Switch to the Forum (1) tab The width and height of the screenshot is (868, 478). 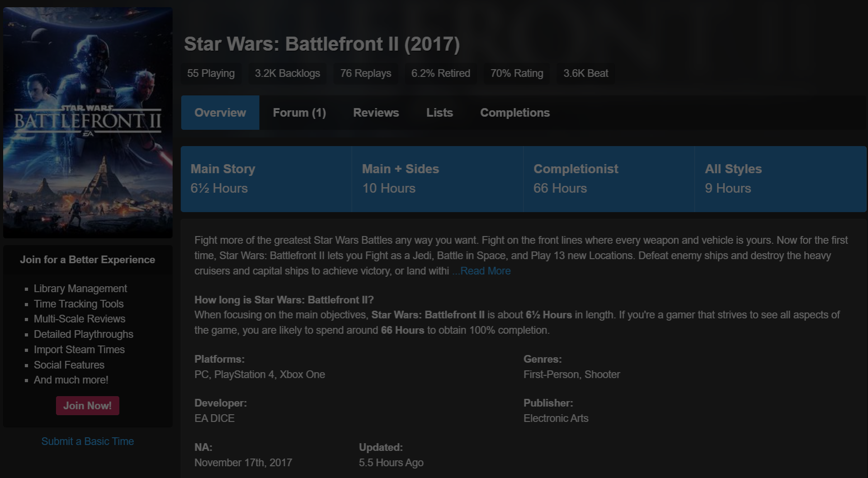click(299, 113)
